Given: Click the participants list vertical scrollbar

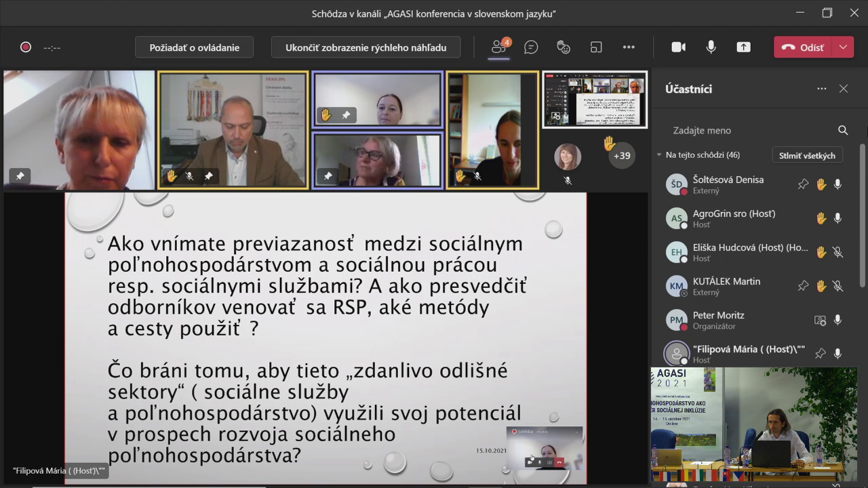Looking at the screenshot, I should (863, 210).
